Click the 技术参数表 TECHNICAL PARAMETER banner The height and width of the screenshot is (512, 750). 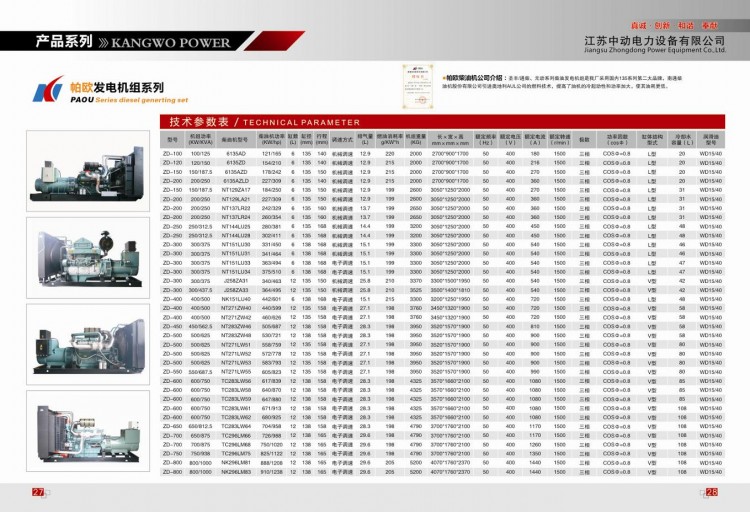pyautogui.click(x=442, y=122)
